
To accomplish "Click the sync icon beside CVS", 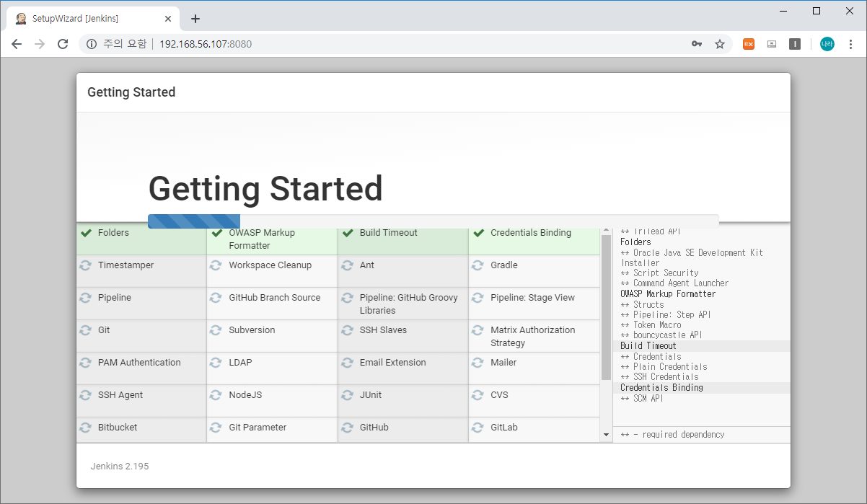I will point(478,395).
